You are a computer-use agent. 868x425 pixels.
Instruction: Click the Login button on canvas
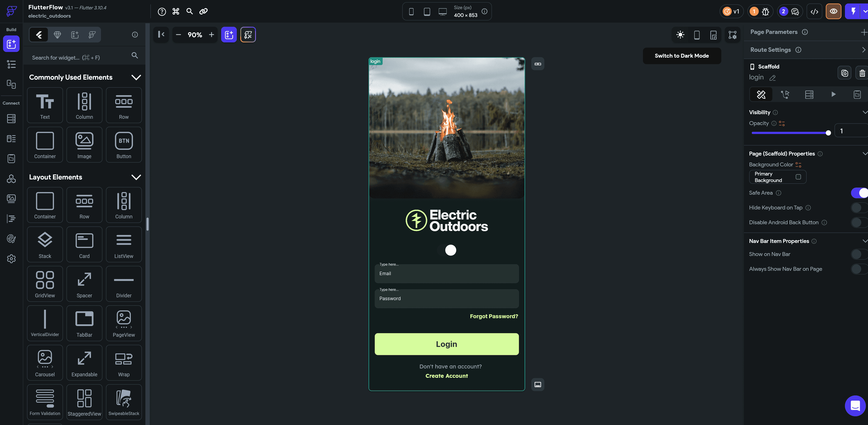click(446, 344)
